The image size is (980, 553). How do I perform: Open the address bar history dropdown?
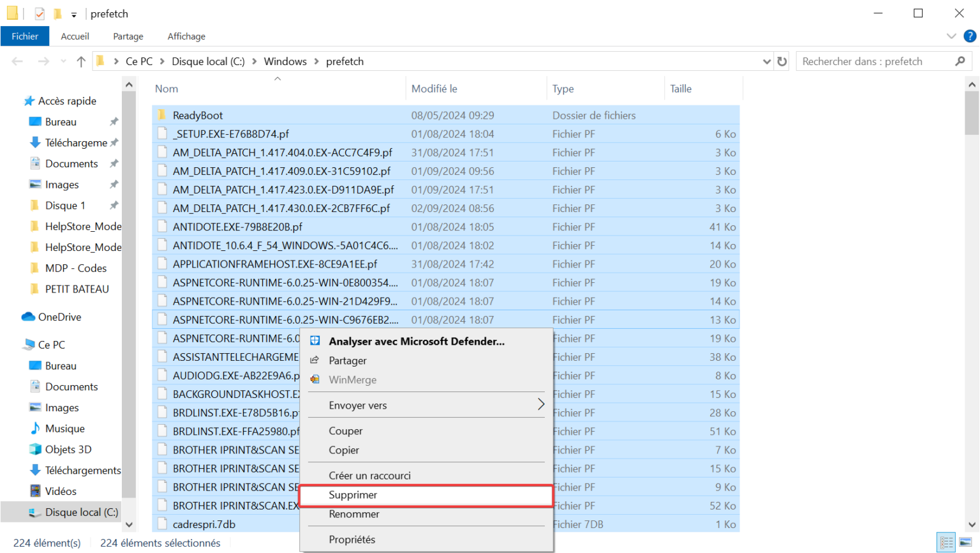coord(766,61)
